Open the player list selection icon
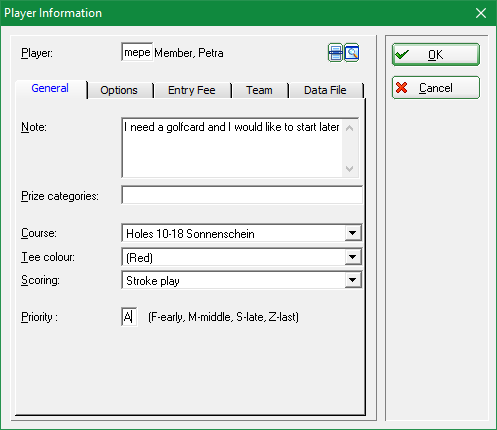 click(x=335, y=53)
